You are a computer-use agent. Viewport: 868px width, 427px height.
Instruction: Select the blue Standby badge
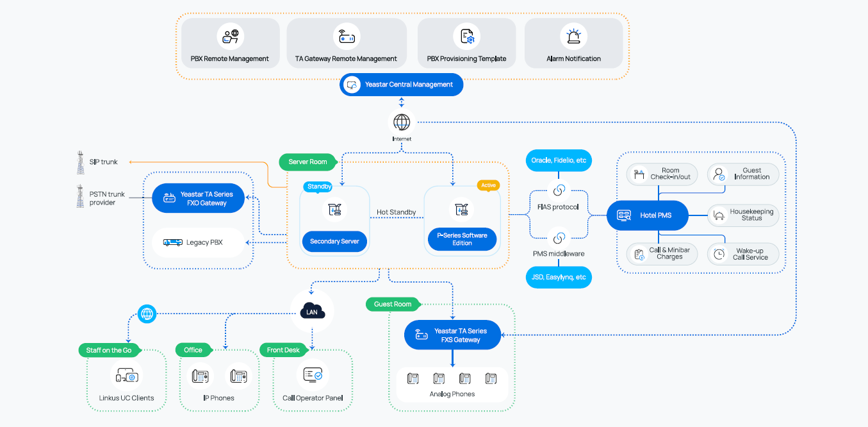click(319, 187)
